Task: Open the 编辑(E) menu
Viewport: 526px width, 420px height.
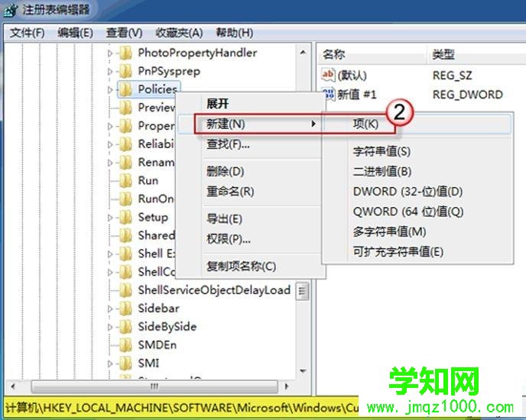Action: [75, 33]
